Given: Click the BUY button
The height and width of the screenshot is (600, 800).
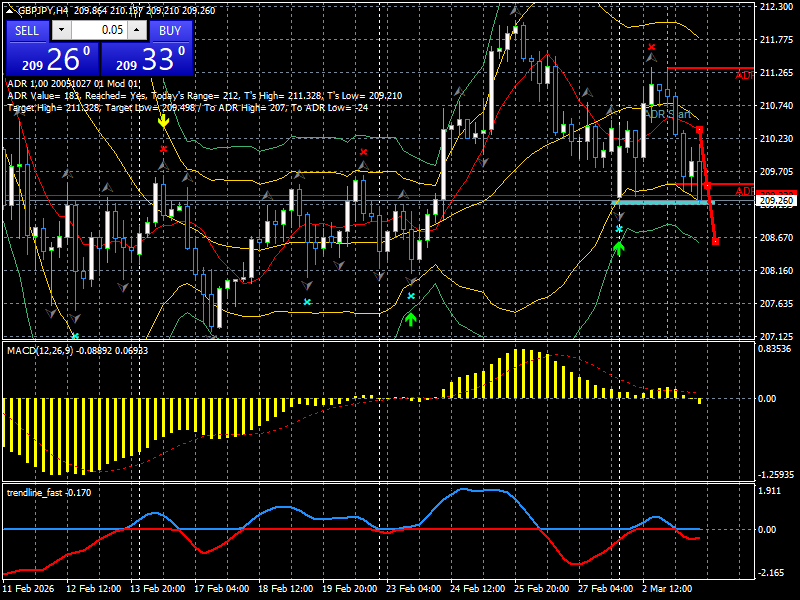Looking at the screenshot, I should [170, 31].
